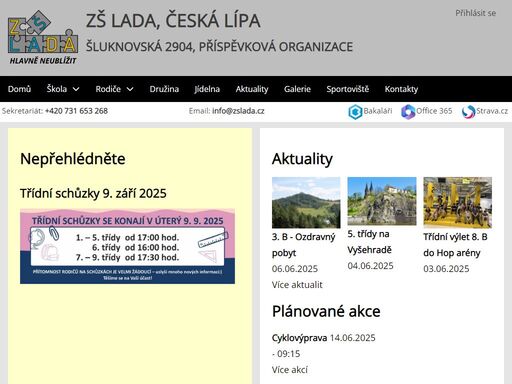The height and width of the screenshot is (384, 512).
Task: Click the info@zslada.cz email link
Action: pyautogui.click(x=238, y=111)
